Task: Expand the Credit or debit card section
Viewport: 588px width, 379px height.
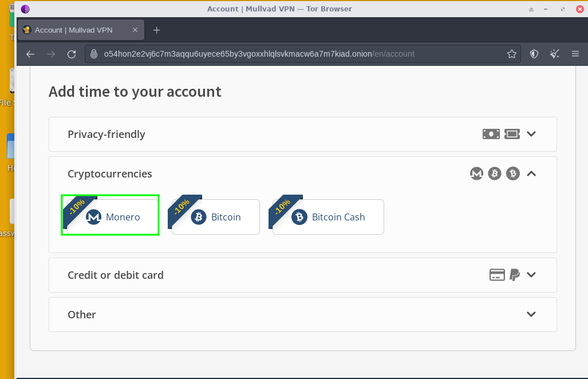Action: pyautogui.click(x=531, y=275)
